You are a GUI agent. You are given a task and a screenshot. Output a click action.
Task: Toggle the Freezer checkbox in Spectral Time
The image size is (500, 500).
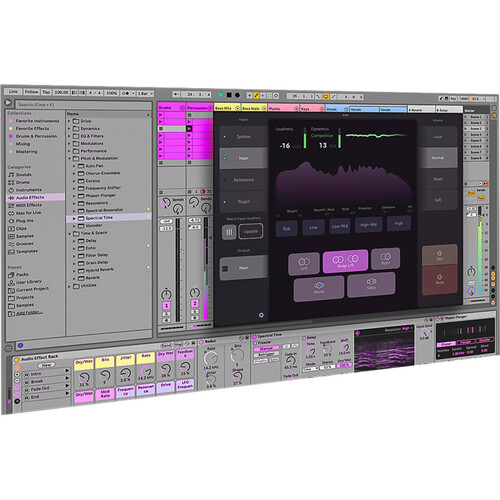click(x=255, y=343)
